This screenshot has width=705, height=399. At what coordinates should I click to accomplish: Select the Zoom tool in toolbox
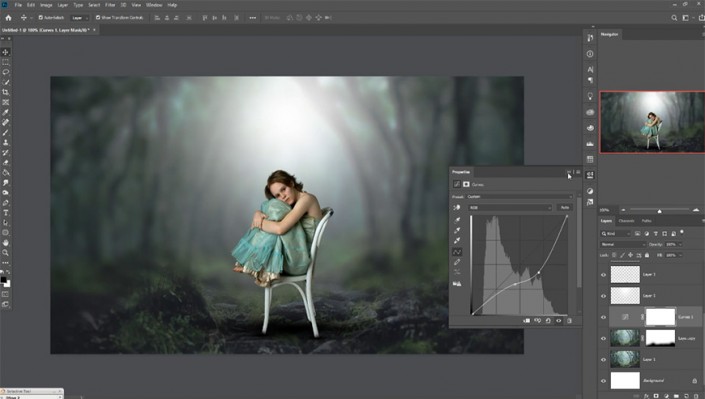5,252
